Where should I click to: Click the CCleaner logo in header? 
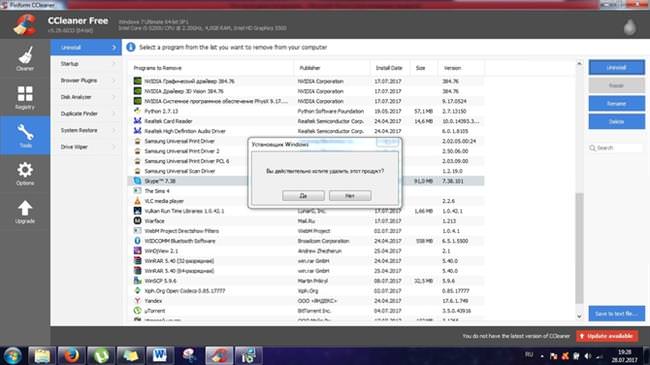(x=25, y=24)
